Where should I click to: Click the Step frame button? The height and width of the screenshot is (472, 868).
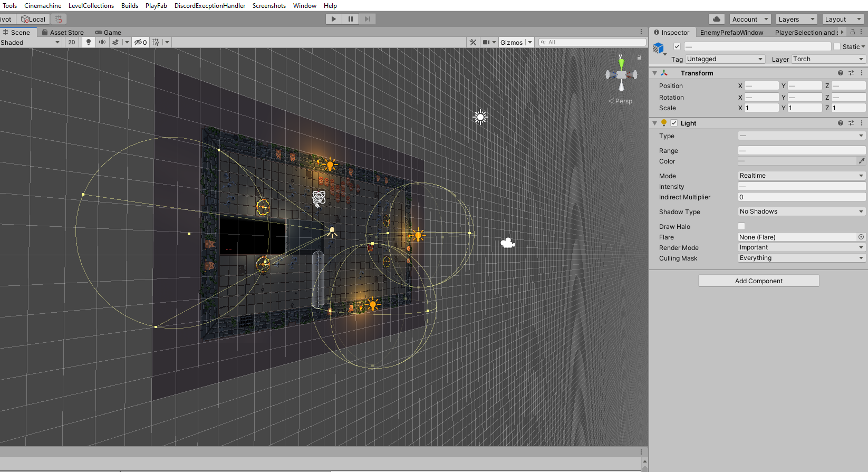368,19
